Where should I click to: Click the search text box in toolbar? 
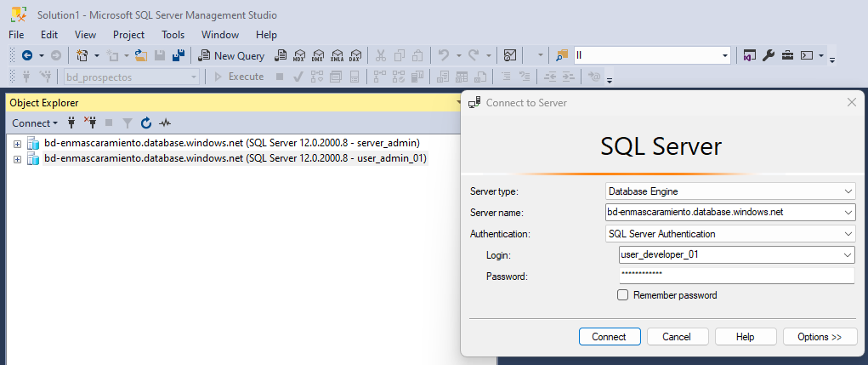pos(648,55)
